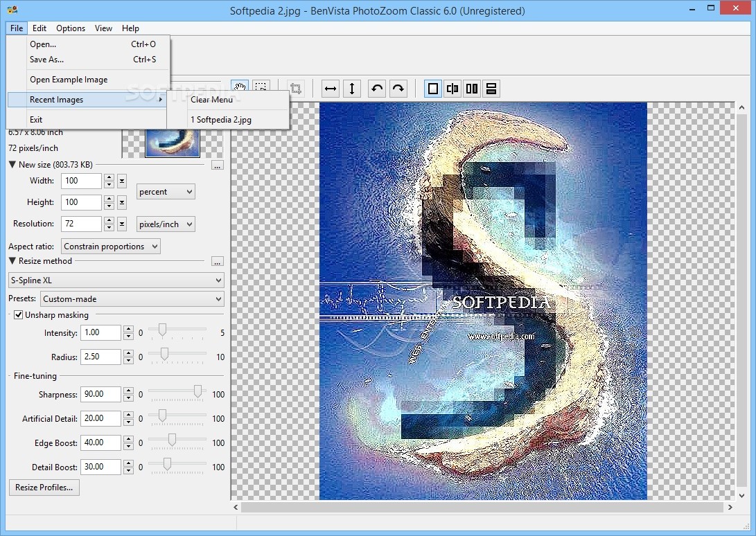
Task: Collapse the New size section
Action: [x=12, y=164]
